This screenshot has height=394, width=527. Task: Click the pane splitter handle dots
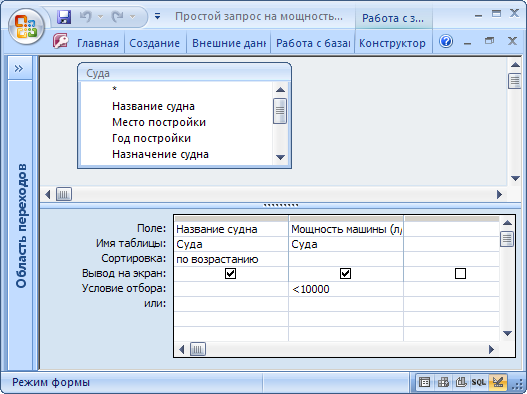tap(281, 205)
